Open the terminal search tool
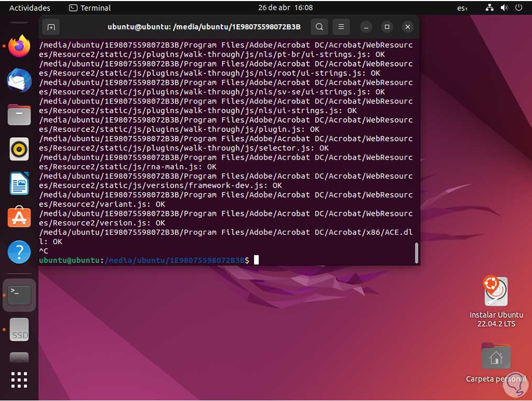Viewport: 532px width, 401px height. coord(319,27)
